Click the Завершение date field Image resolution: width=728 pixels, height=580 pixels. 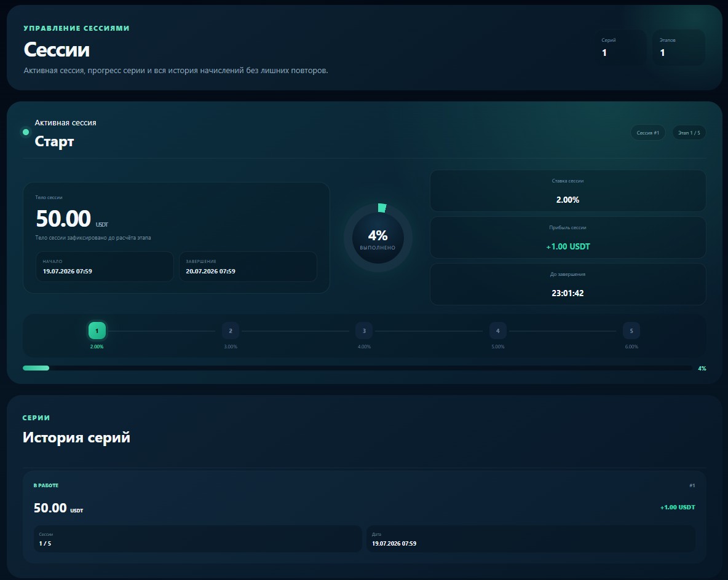point(248,267)
